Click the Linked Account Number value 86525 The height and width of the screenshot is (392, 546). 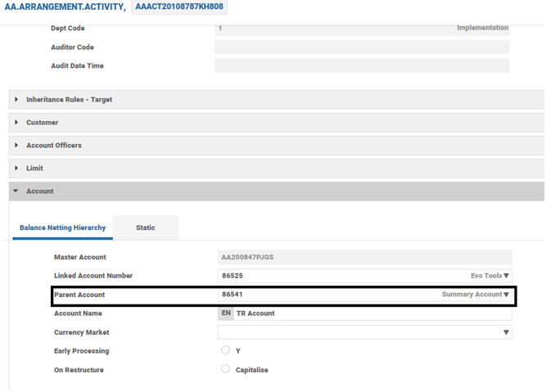[x=232, y=277]
